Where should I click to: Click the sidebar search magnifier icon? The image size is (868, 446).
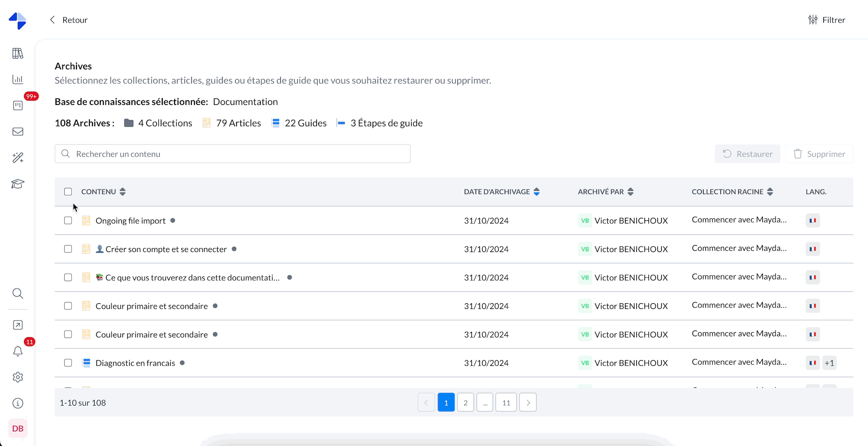[18, 294]
